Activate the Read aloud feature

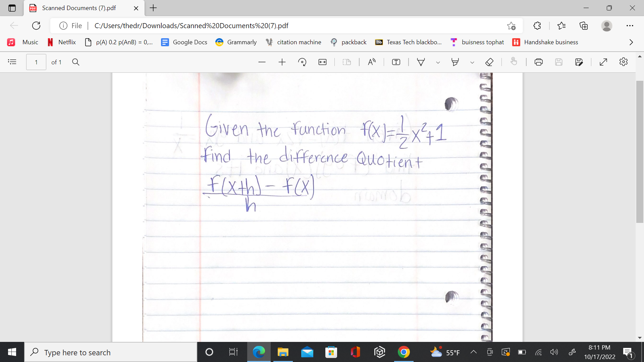click(x=372, y=62)
